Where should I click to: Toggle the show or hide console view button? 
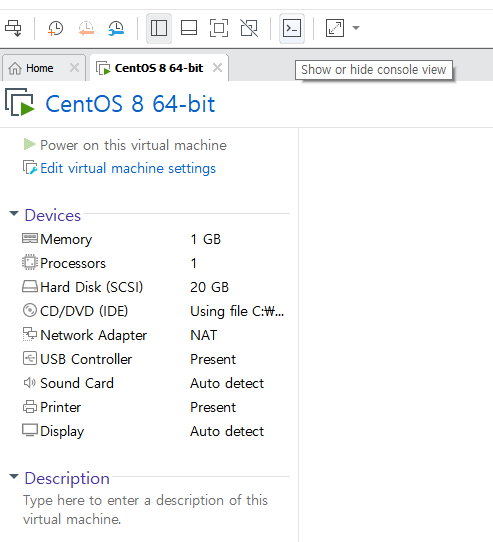(292, 28)
